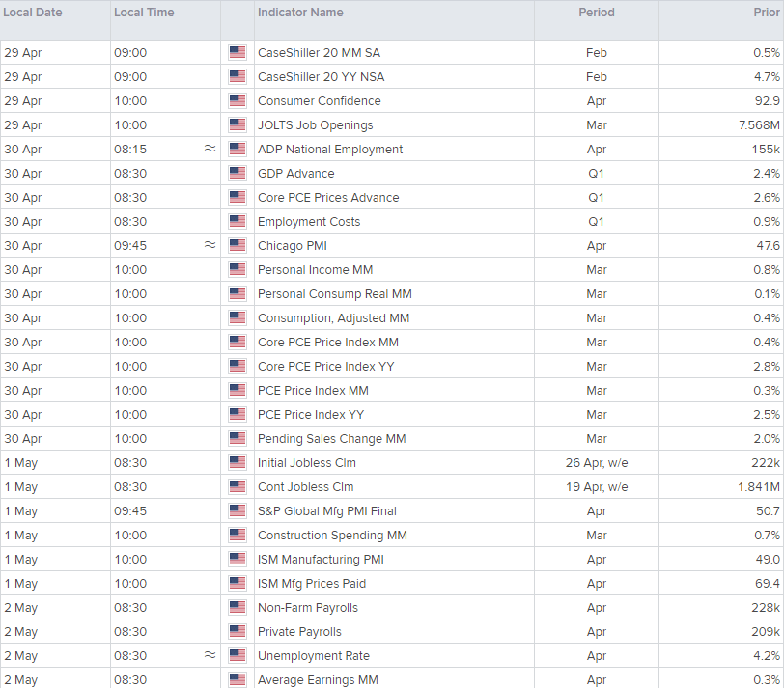Image resolution: width=784 pixels, height=688 pixels.
Task: Click the US flag beside CaseShiller 20 MM SA
Action: (238, 52)
